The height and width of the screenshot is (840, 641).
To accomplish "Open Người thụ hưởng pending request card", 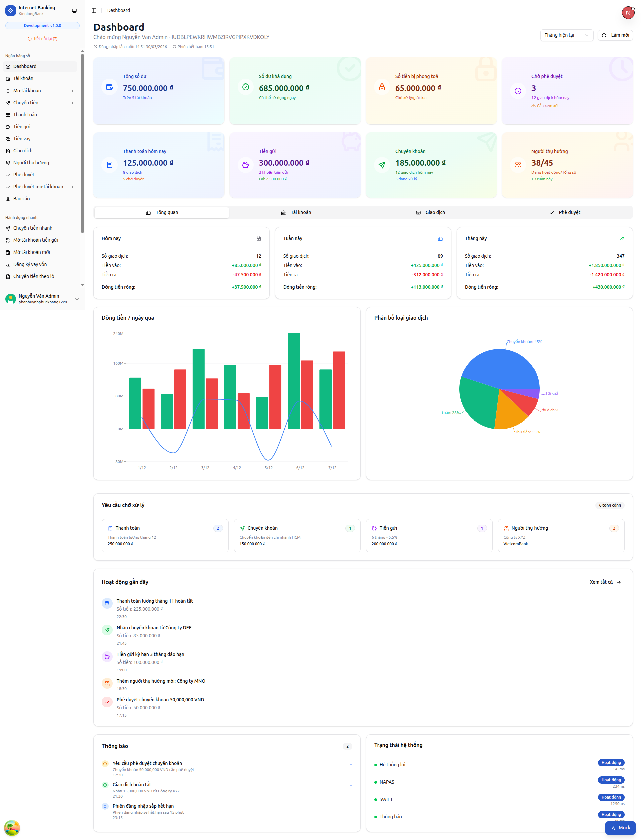I will coord(561,535).
